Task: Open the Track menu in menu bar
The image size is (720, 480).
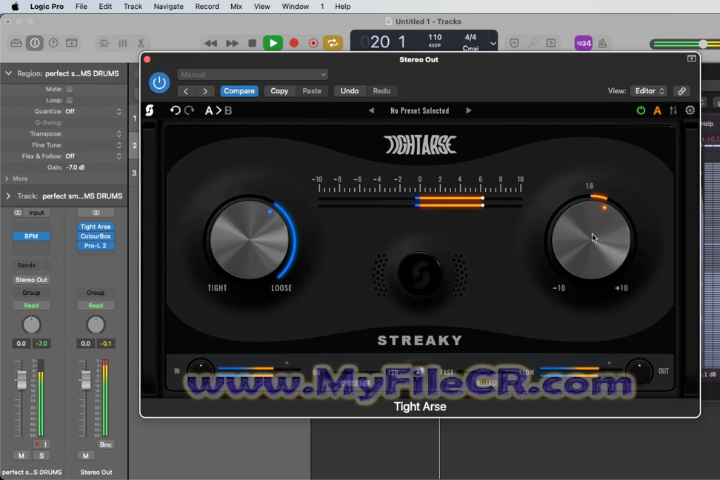Action: 132,6
